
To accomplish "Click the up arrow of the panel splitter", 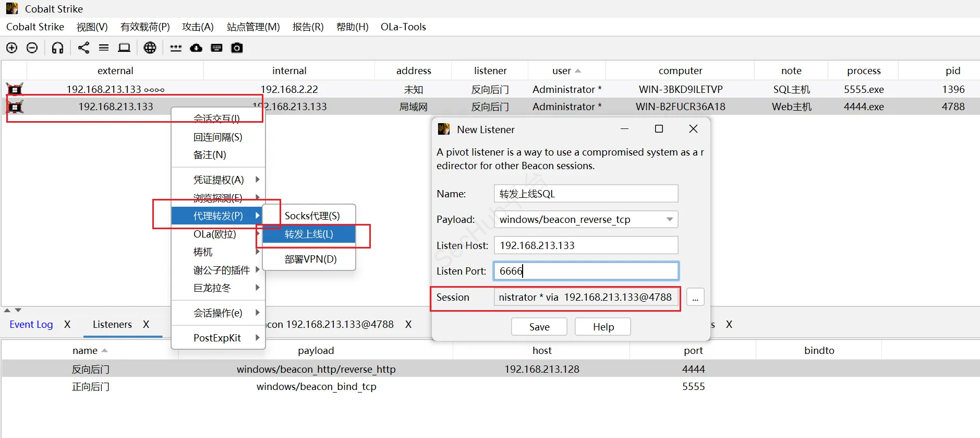I will [7, 310].
